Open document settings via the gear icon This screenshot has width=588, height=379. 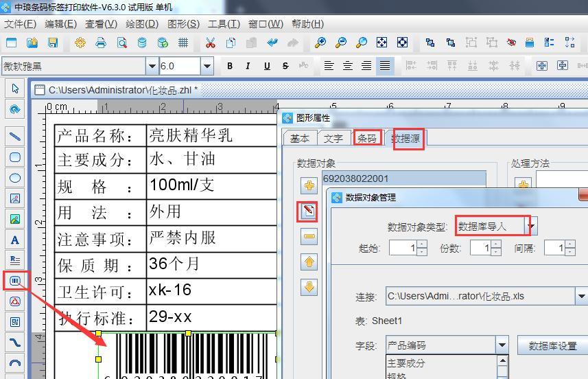coord(80,43)
